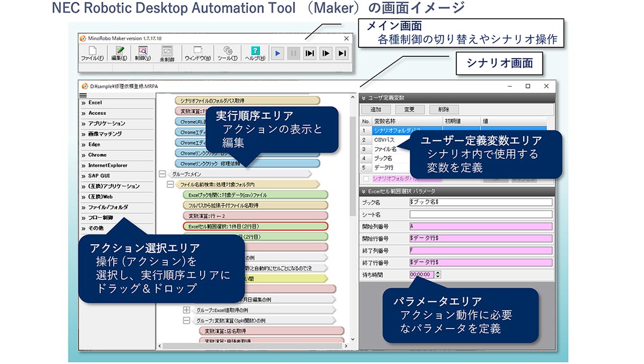The height and width of the screenshot is (364, 644).
Task: Expand the アプリケーション action category
Action: pyautogui.click(x=115, y=123)
